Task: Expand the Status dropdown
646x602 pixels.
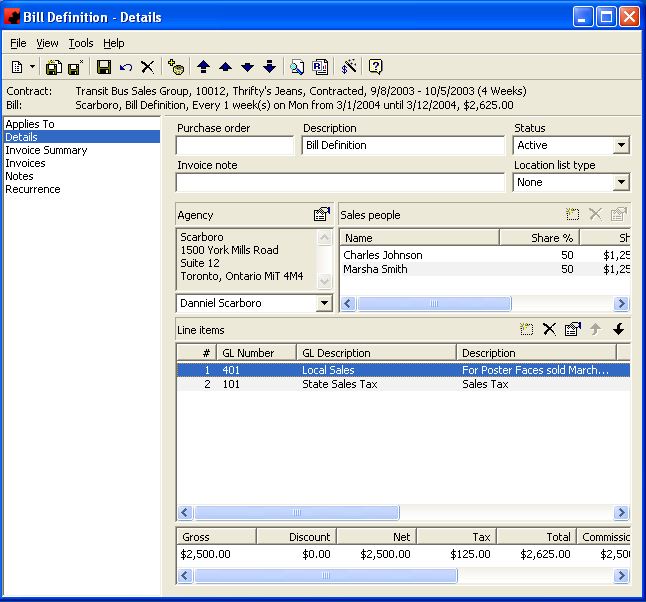Action: (x=621, y=146)
